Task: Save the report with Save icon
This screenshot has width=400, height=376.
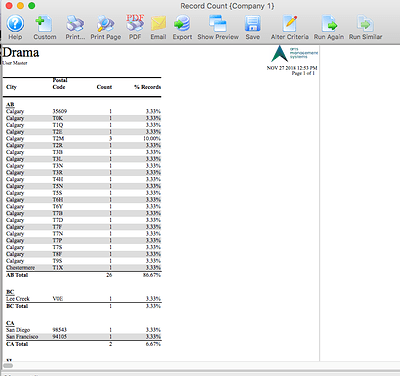Action: (253, 24)
